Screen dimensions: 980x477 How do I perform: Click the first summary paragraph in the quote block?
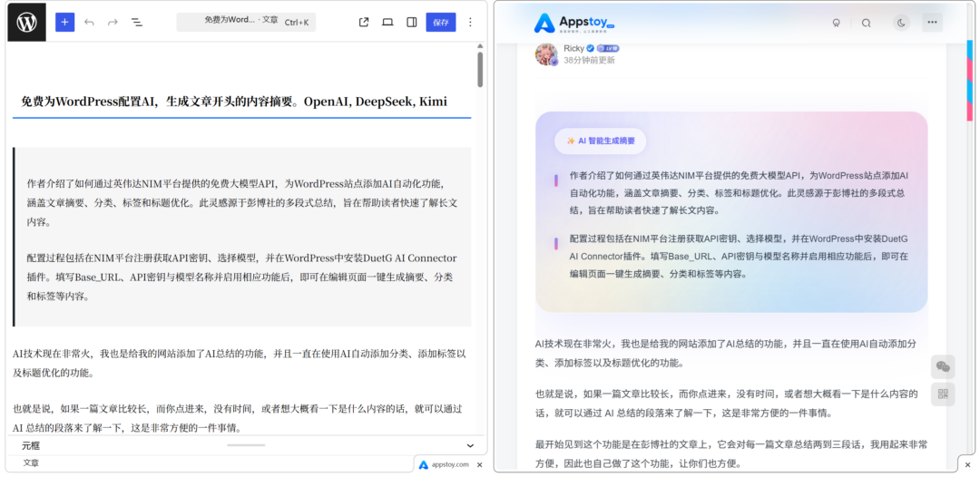pos(242,203)
